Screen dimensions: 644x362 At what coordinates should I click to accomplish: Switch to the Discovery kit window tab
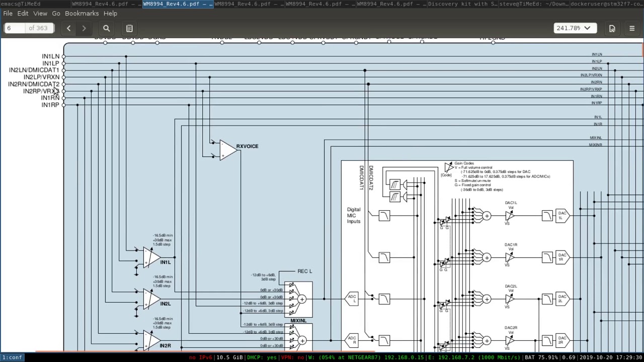tap(463, 4)
